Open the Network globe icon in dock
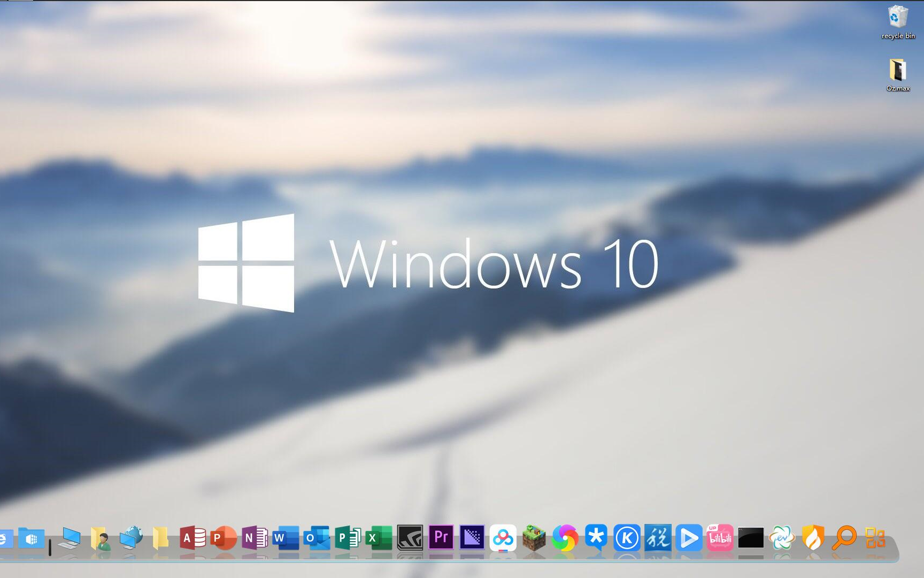This screenshot has width=924, height=578. pos(131,538)
